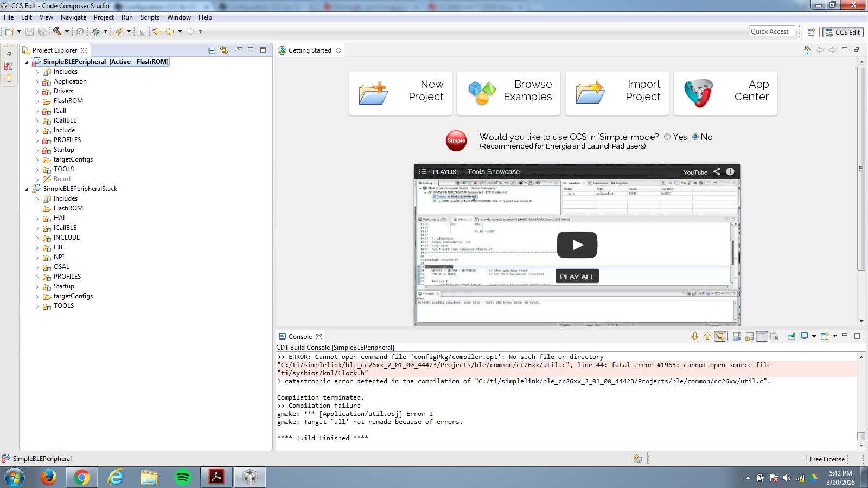This screenshot has width=868, height=488.
Task: Open Spotify from the taskbar
Action: tap(183, 477)
